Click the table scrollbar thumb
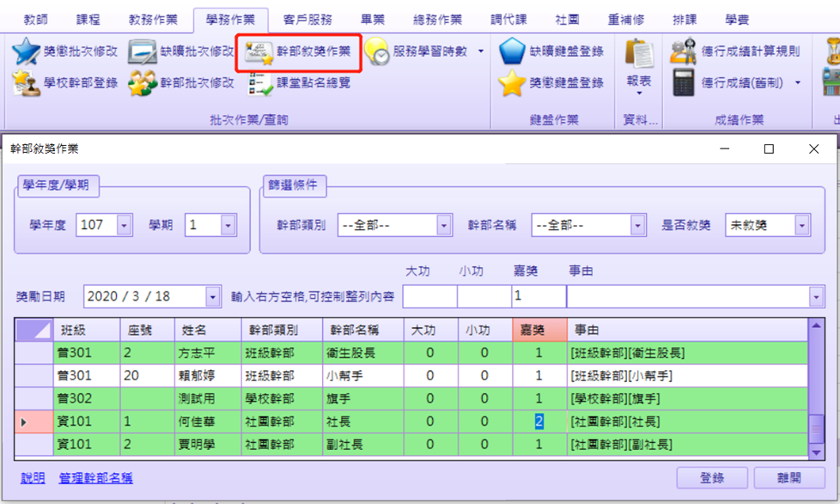The height and width of the screenshot is (504, 840). point(816,429)
